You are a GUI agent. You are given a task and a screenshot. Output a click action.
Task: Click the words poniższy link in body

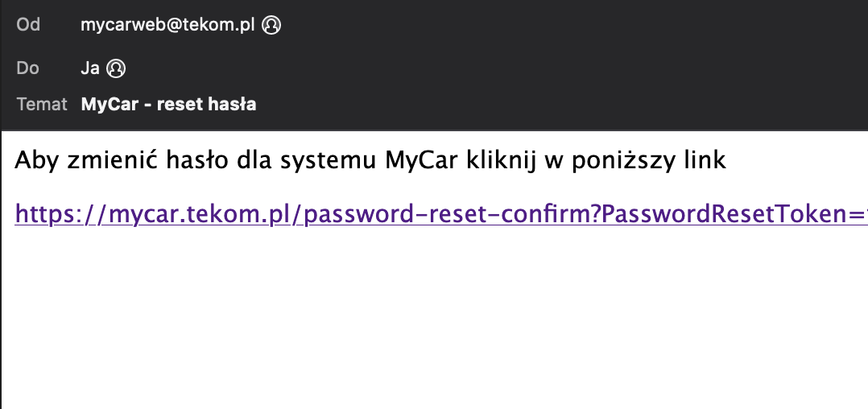[x=648, y=160]
